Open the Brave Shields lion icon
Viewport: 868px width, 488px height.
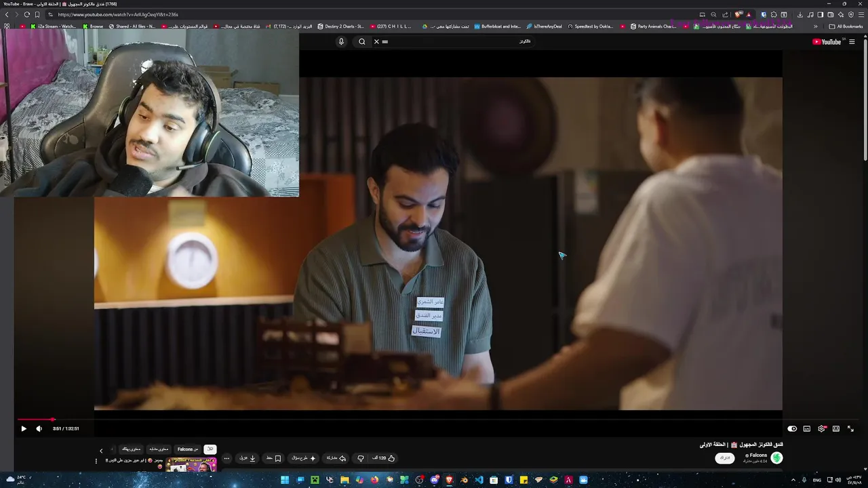click(737, 14)
